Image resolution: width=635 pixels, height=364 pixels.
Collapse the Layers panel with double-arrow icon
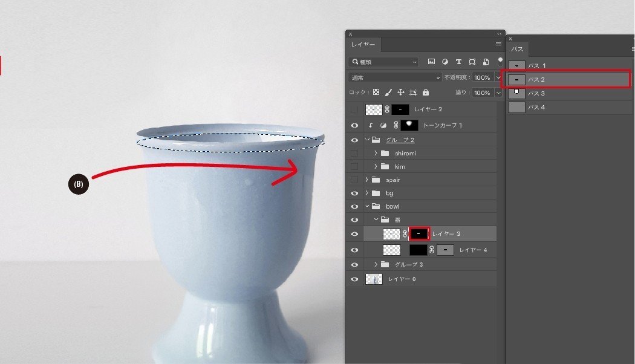tap(500, 34)
